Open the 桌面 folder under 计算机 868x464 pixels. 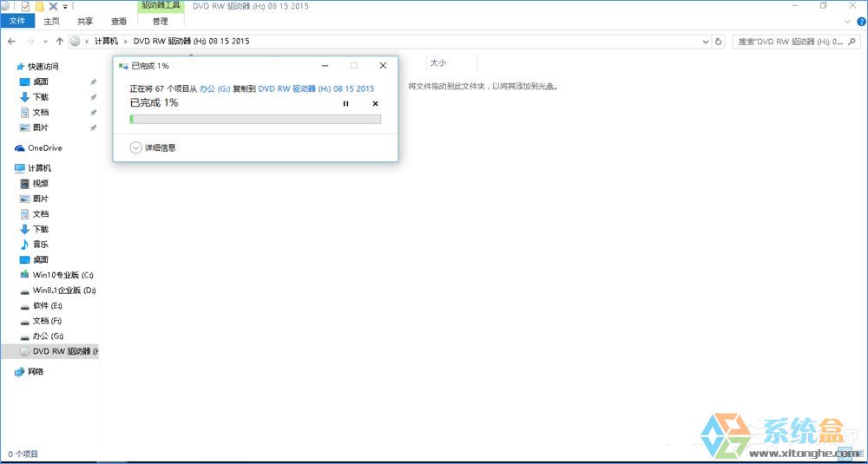point(41,259)
